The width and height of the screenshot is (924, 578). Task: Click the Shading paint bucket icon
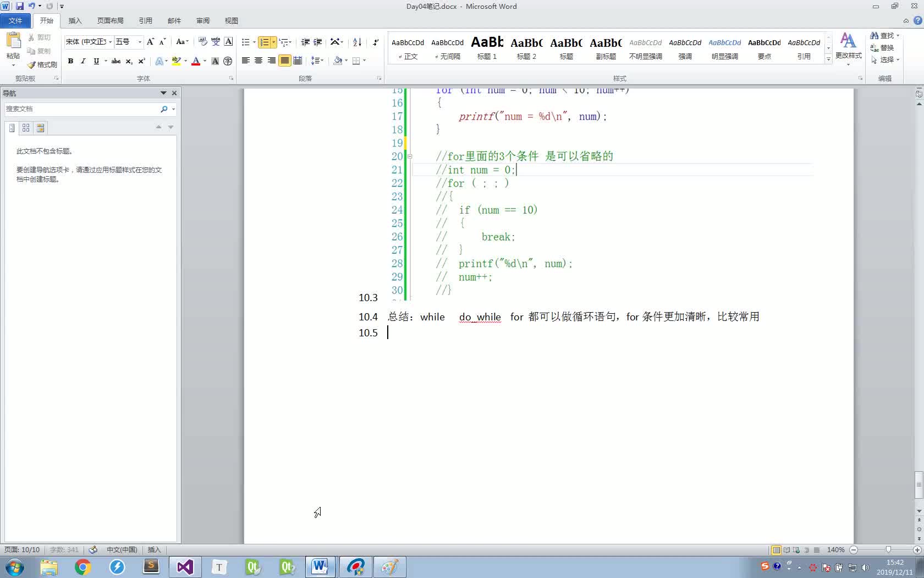point(338,61)
